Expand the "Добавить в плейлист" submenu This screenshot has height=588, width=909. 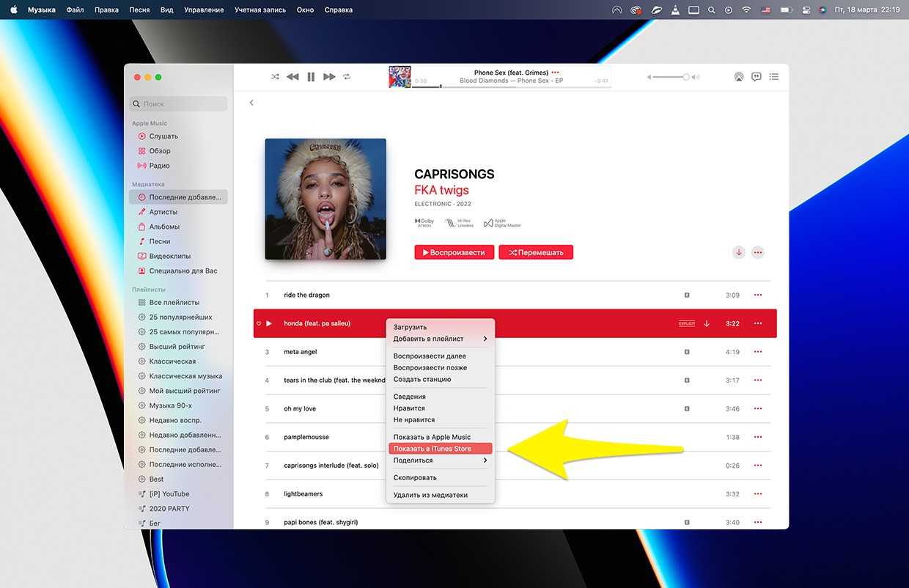tap(440, 339)
